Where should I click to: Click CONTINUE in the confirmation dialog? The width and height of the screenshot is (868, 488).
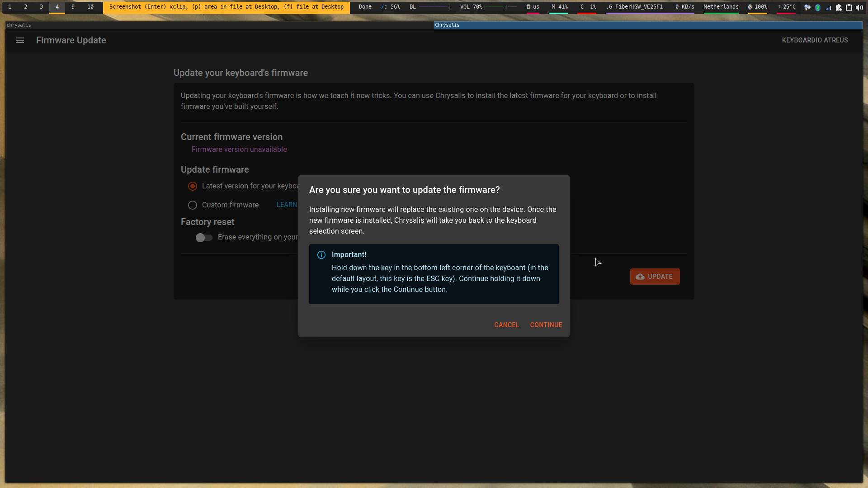(x=546, y=324)
